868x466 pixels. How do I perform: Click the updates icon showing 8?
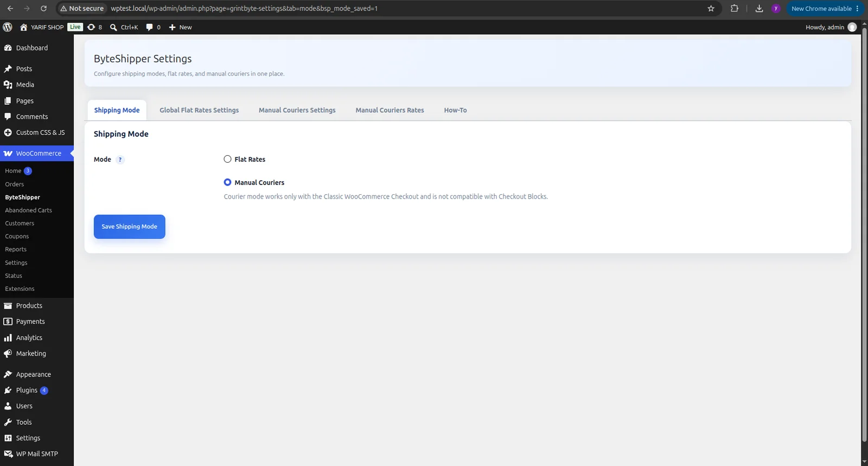[x=91, y=27]
